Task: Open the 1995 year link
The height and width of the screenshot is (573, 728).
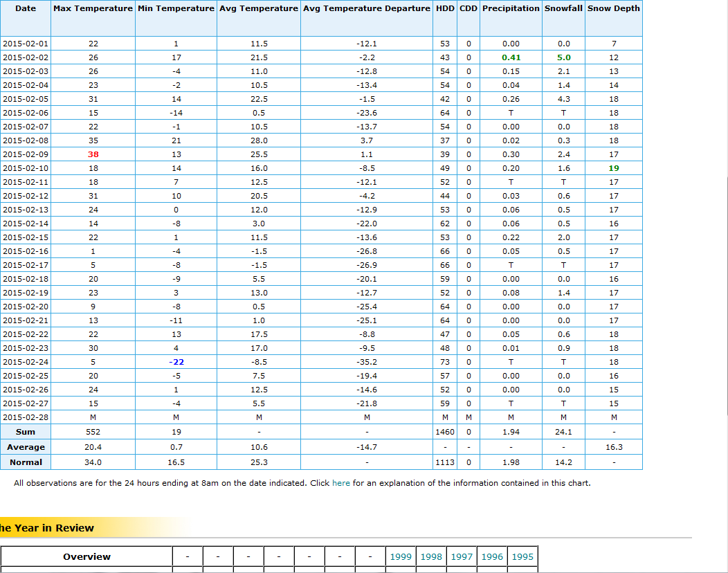Action: pyautogui.click(x=522, y=556)
